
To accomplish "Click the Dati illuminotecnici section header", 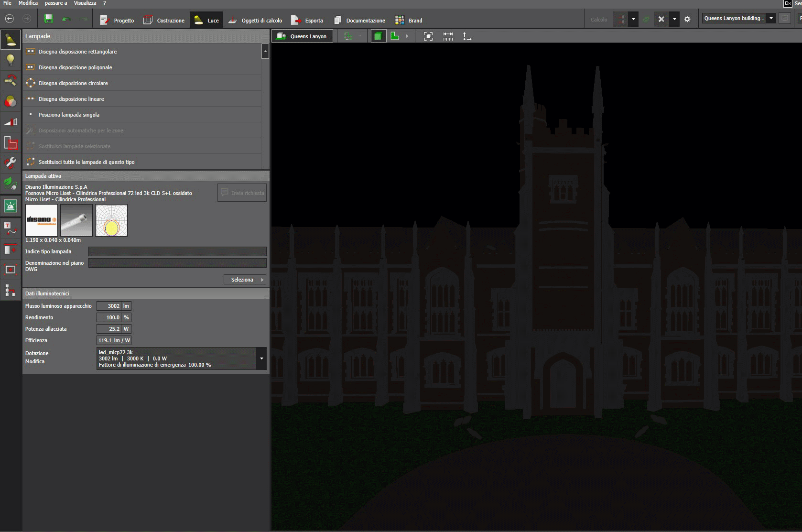I will (x=146, y=293).
